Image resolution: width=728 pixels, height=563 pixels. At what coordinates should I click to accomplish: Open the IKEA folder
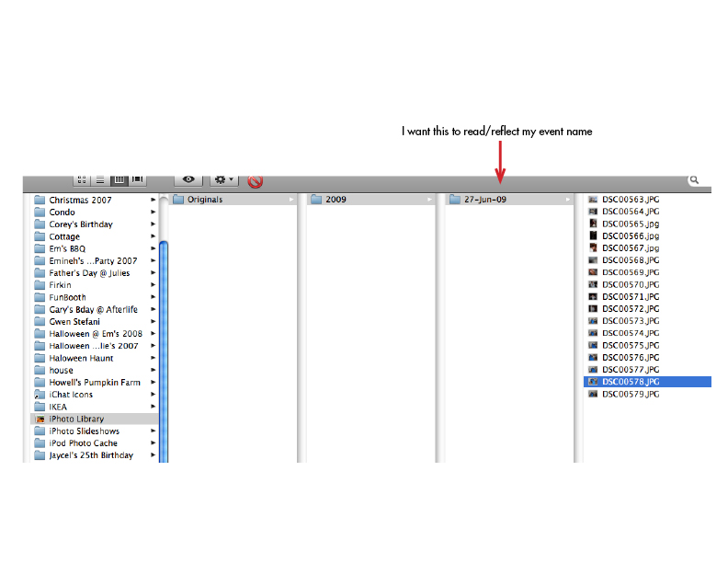(x=95, y=407)
